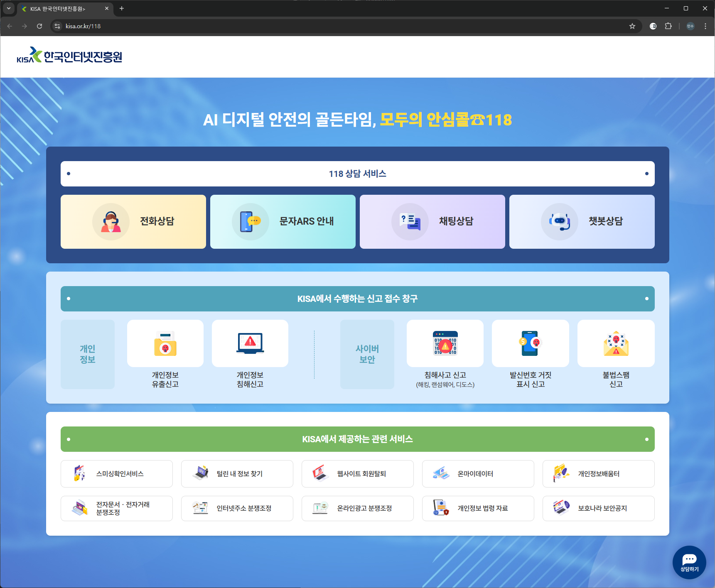Click the 인터넷주소 분쟁조정 icon

200,508
